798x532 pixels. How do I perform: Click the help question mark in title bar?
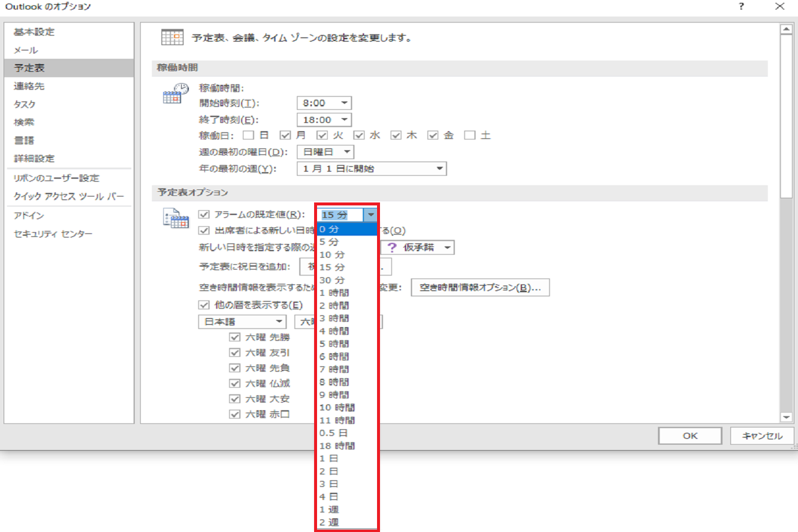741,7
